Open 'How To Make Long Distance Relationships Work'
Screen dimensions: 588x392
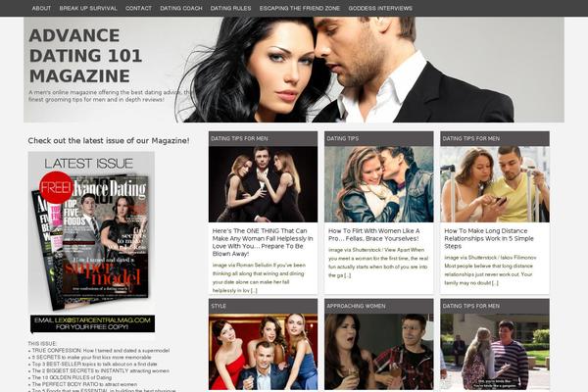tap(489, 238)
